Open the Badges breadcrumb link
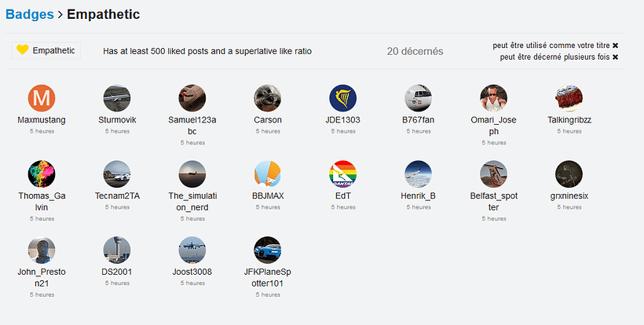The width and height of the screenshot is (644, 325). [x=30, y=14]
